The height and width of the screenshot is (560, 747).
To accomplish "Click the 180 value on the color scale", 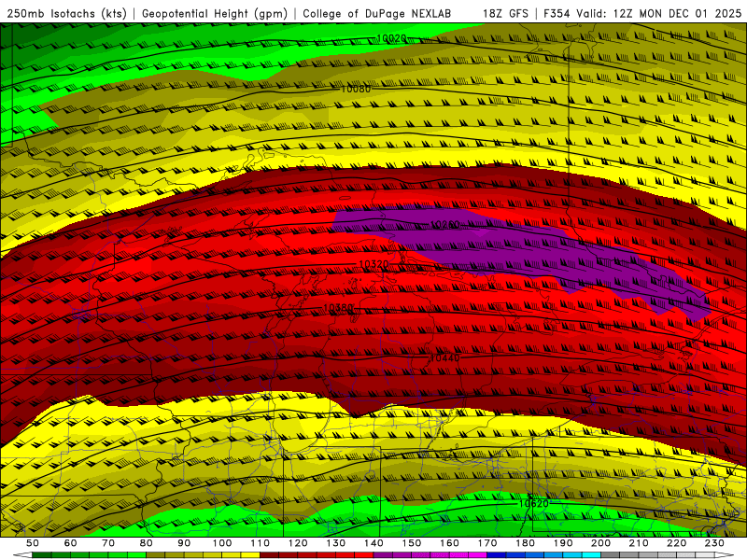I will point(525,543).
